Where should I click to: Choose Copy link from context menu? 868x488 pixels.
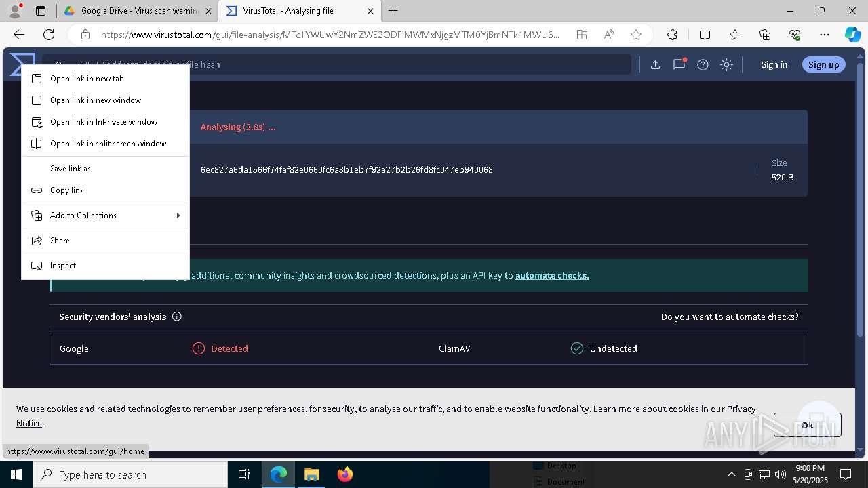(105, 190)
